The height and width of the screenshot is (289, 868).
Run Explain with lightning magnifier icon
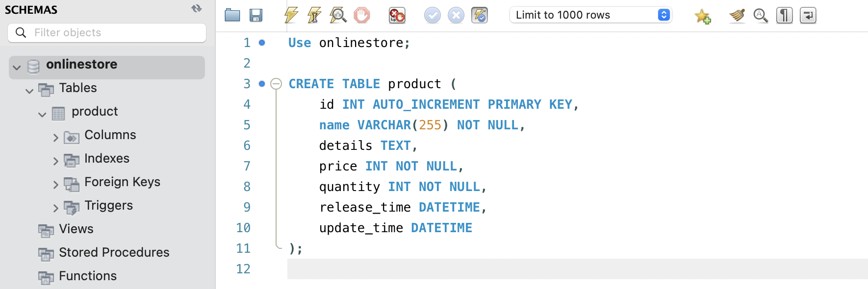(338, 15)
